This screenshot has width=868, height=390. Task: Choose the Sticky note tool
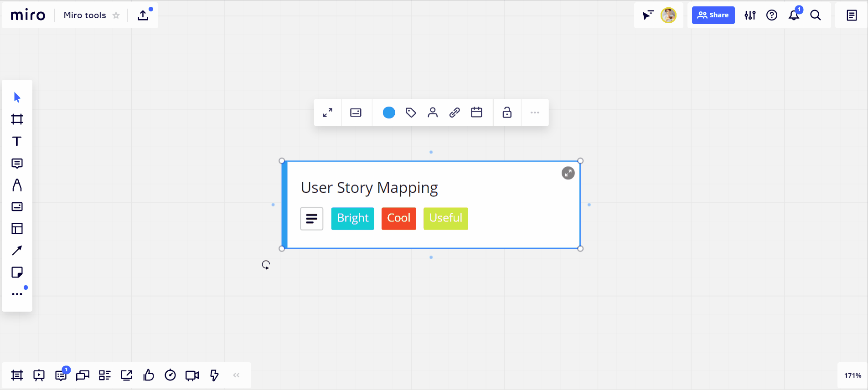tap(17, 272)
